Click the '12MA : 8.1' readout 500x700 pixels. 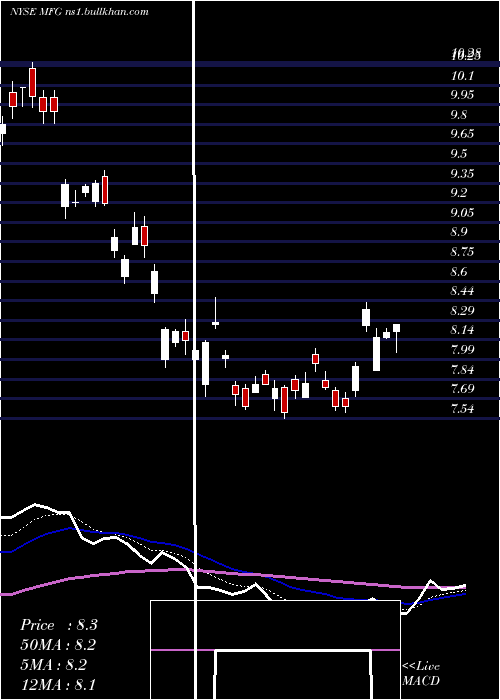pos(58,685)
